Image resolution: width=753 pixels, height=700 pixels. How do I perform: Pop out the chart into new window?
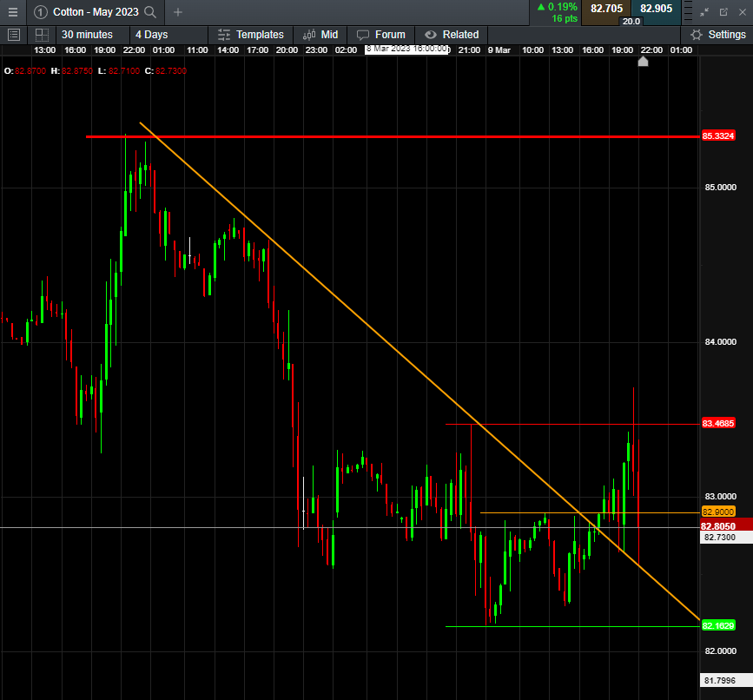[x=723, y=12]
